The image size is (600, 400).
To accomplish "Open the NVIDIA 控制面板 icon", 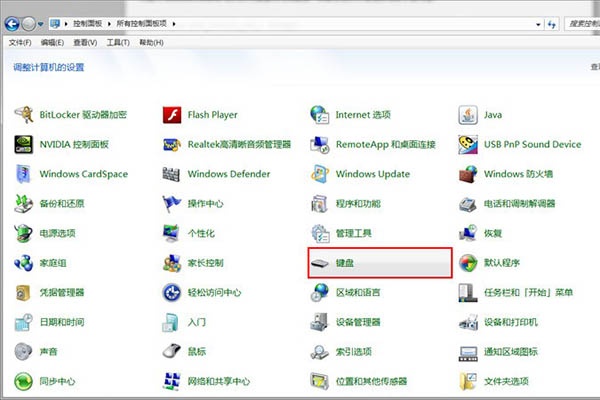I will tap(24, 144).
